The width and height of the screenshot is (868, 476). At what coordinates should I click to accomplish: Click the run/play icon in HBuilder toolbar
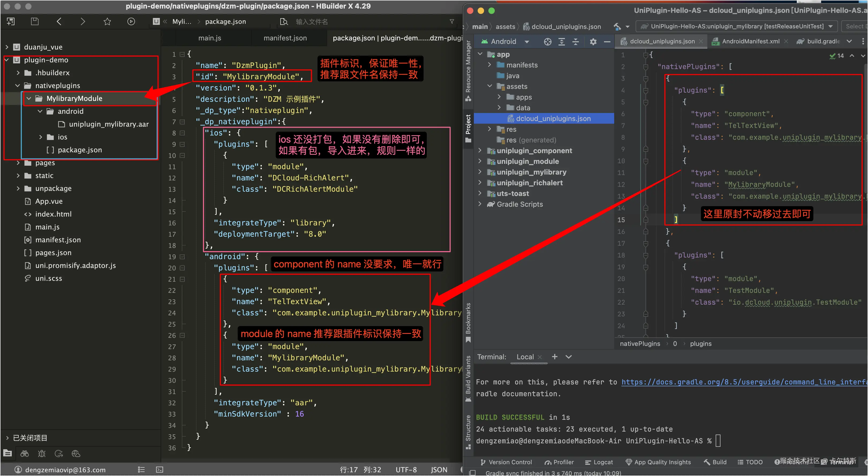pyautogui.click(x=131, y=22)
